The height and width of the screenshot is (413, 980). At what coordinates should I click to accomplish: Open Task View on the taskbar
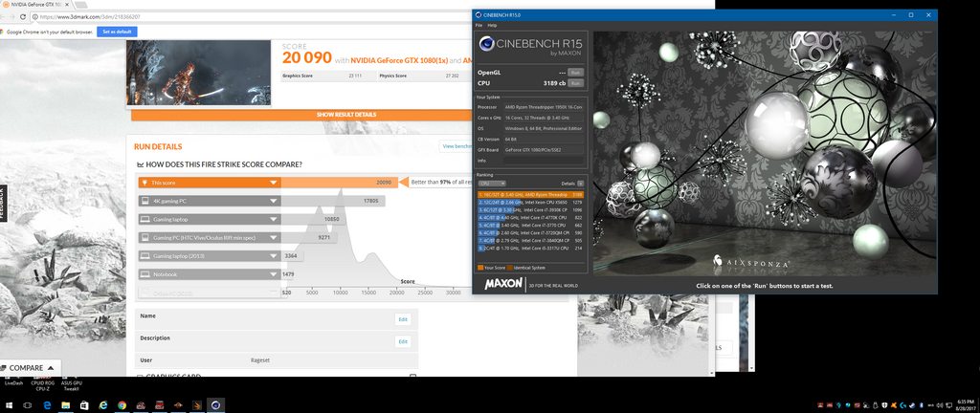point(27,405)
